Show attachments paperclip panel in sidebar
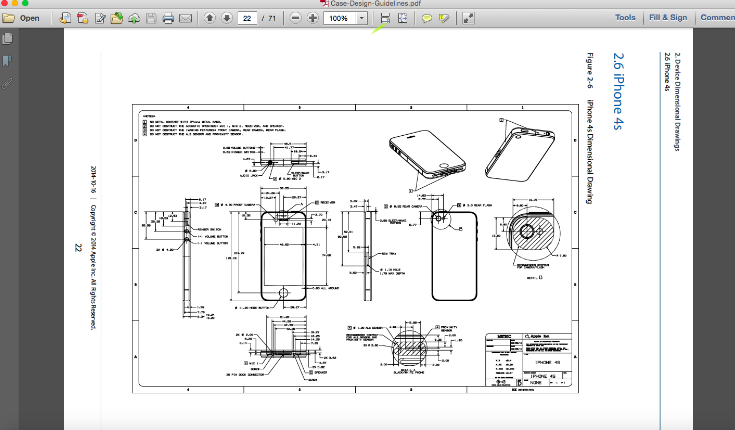The image size is (735, 430). coord(8,83)
